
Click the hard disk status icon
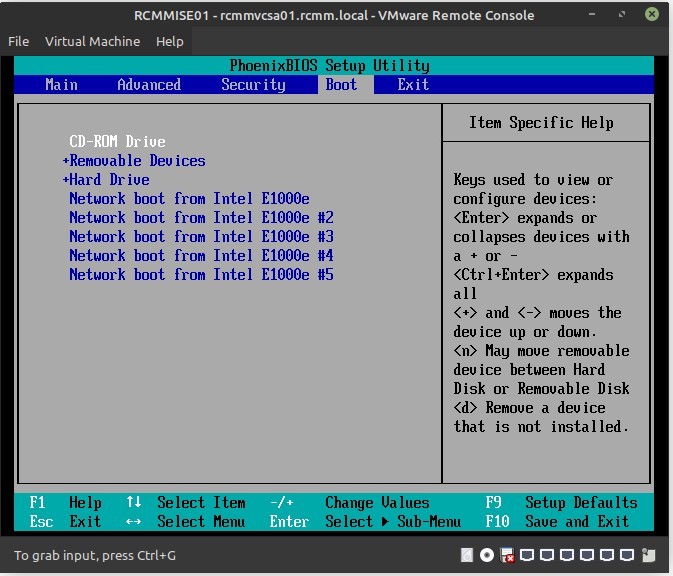click(467, 555)
